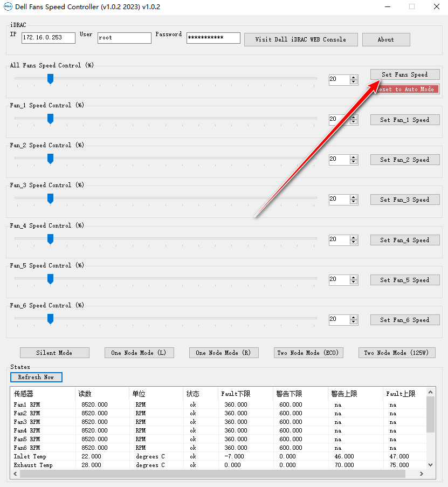This screenshot has height=487, width=448.
Task: Open Visit Dell iDRAC WEB Console
Action: tap(301, 39)
